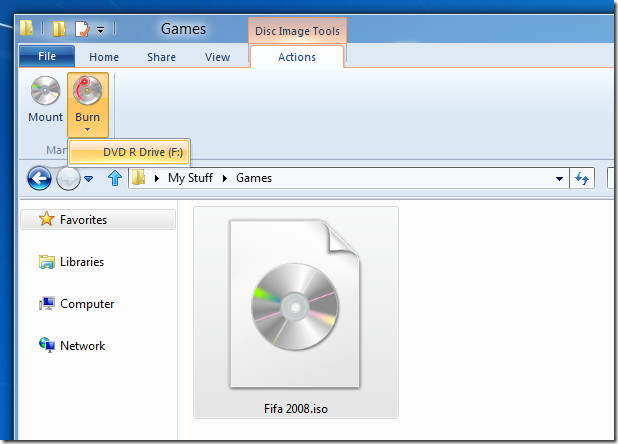Image resolution: width=618 pixels, height=444 pixels.
Task: Select the Fifa 2008.iso disc thumbnail
Action: (295, 304)
